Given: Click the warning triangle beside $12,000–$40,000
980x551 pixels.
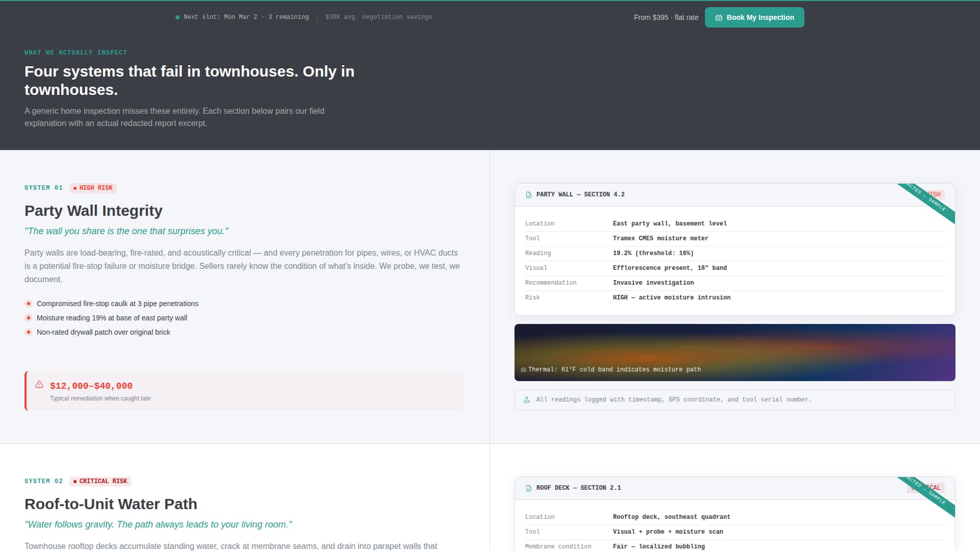Looking at the screenshot, I should (x=39, y=384).
